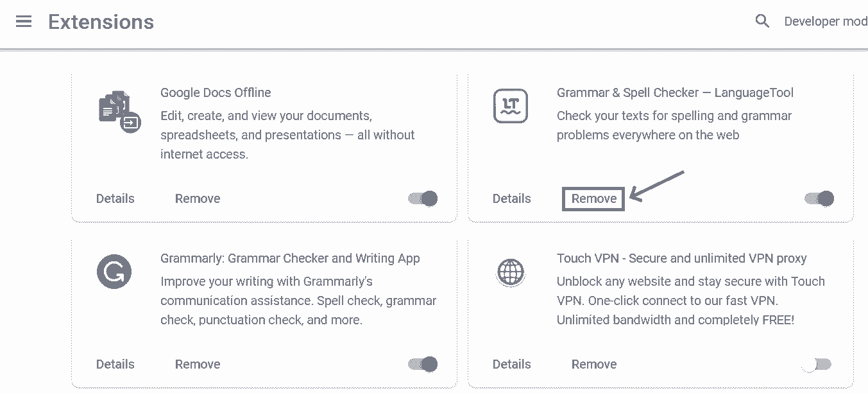This screenshot has width=868, height=393.
Task: Open the hamburger main menu
Action: pos(24,22)
